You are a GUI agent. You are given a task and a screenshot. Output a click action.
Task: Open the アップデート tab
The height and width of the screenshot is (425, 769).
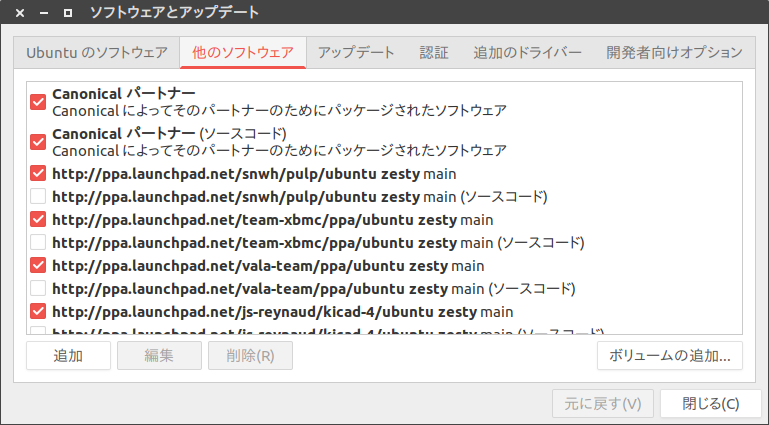(x=356, y=53)
